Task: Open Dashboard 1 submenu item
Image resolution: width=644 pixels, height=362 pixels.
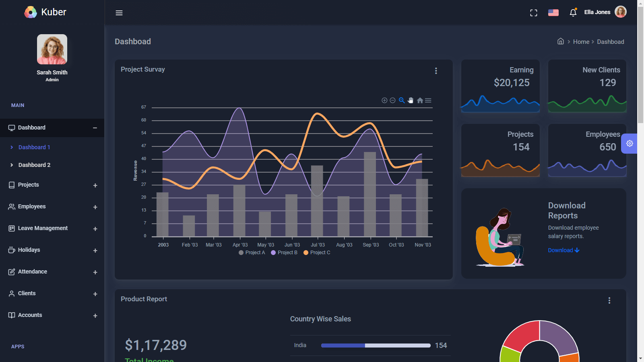Action: [34, 147]
